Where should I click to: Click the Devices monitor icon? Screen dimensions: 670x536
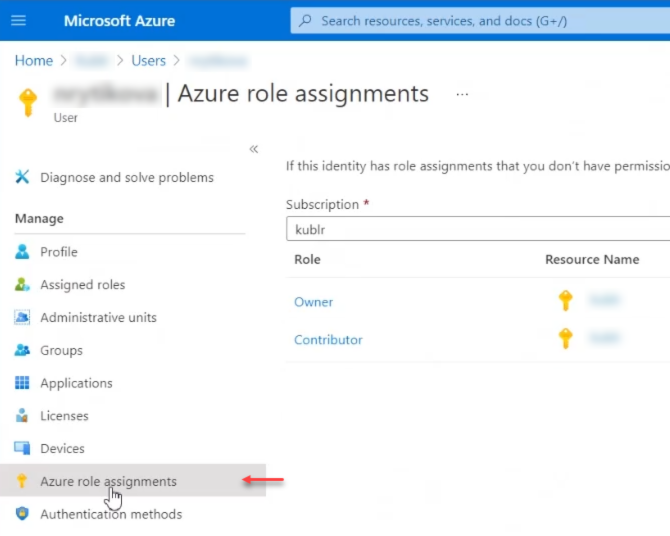click(x=22, y=448)
